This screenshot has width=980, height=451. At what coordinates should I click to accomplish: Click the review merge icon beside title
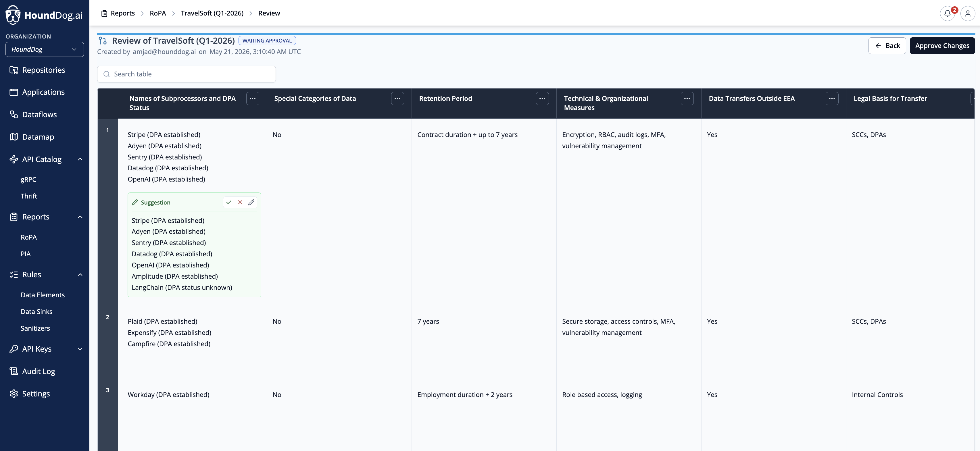(x=102, y=41)
